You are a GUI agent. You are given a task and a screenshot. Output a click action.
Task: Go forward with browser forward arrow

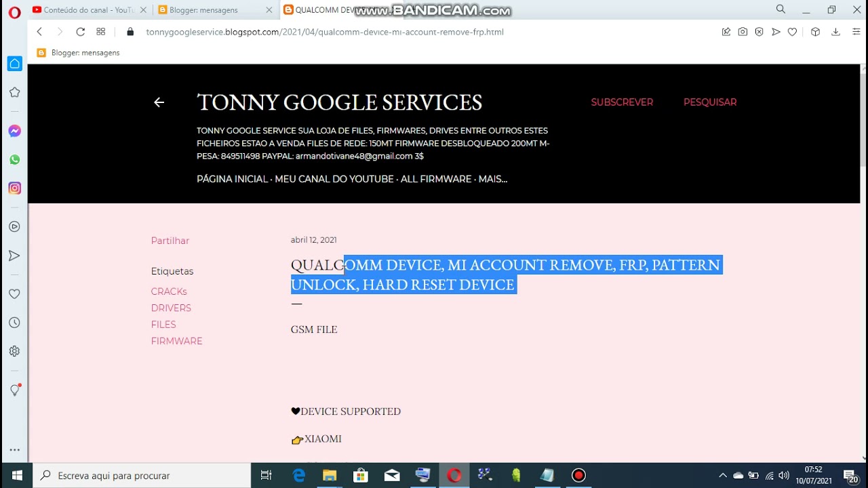60,32
